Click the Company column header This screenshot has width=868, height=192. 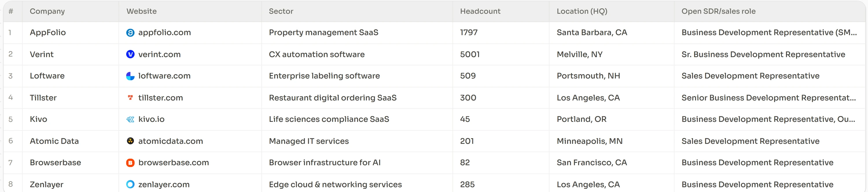click(70, 12)
